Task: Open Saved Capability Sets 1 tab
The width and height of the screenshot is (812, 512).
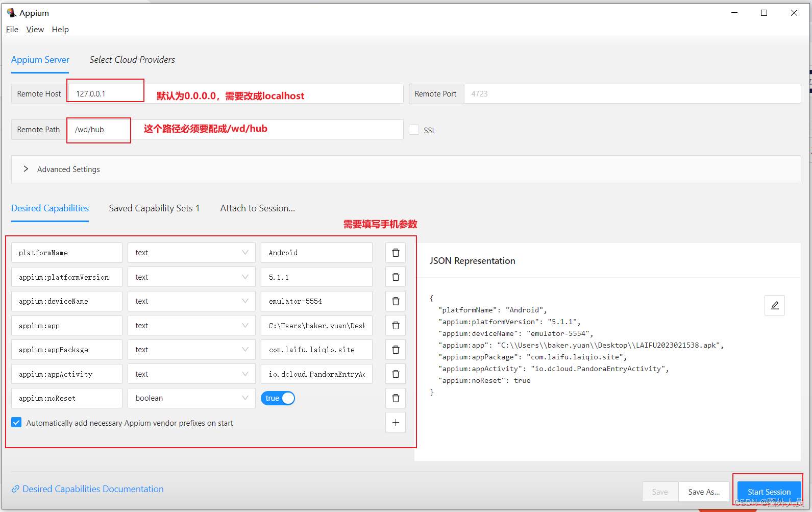Action: [x=154, y=208]
